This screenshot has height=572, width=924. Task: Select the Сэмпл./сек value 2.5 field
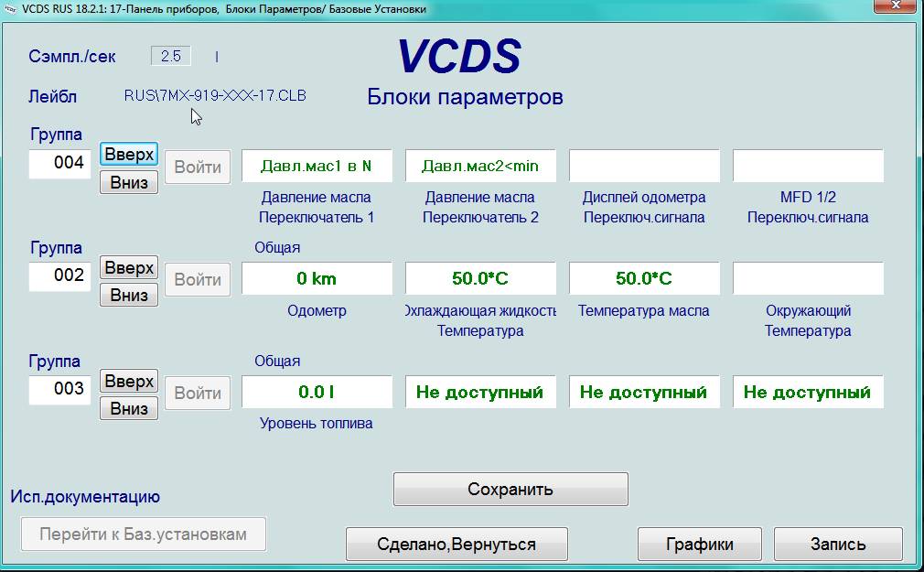[x=171, y=56]
